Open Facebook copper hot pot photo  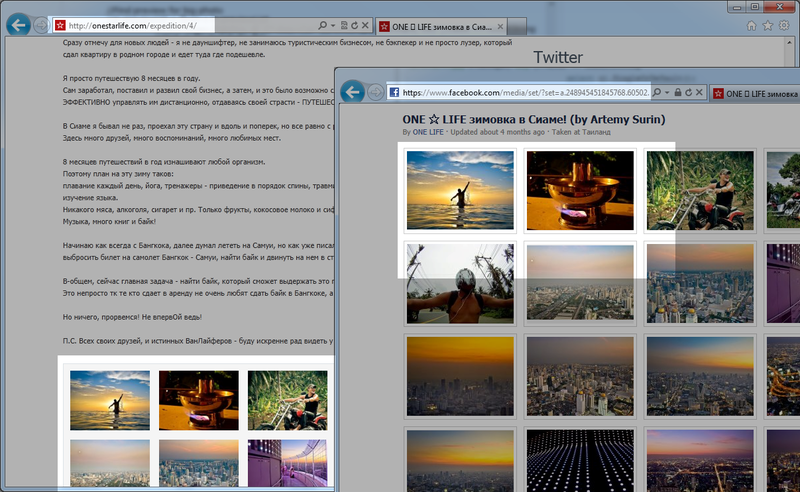[580, 190]
